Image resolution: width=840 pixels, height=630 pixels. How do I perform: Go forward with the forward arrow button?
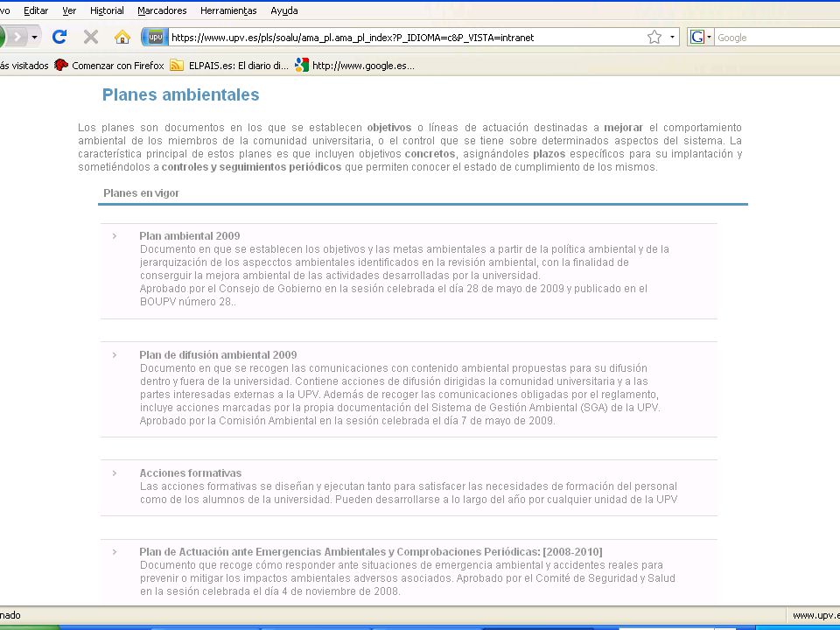coord(17,37)
